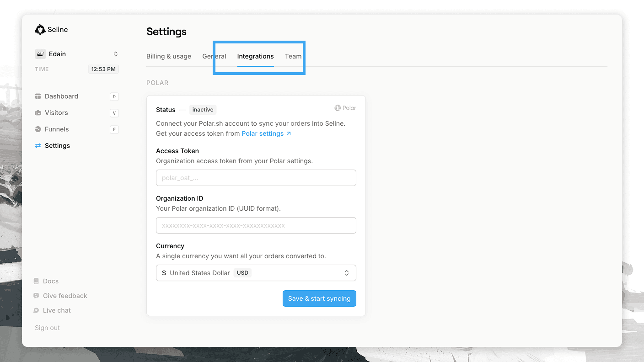Click the Visitors sidebar icon
Image resolution: width=644 pixels, height=362 pixels.
38,113
